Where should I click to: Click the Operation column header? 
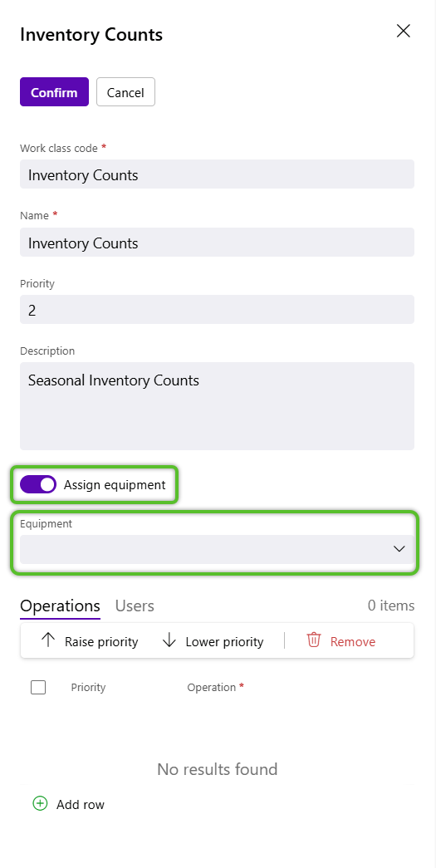212,688
